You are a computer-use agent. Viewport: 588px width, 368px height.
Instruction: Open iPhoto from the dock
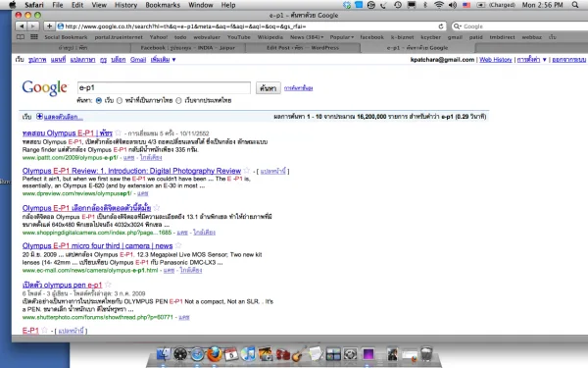266,353
